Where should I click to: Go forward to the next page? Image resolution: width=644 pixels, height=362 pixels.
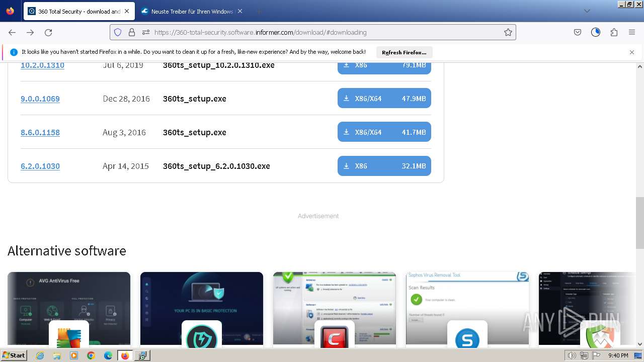click(30, 32)
